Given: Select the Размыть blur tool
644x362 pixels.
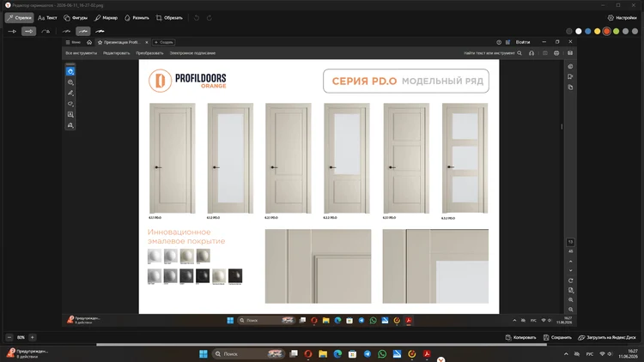Looking at the screenshot, I should 137,18.
